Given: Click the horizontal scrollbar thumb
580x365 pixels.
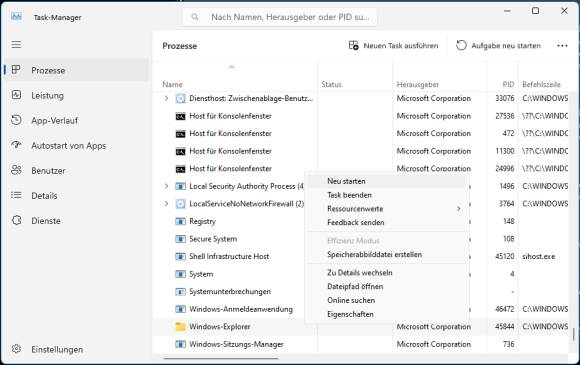Looking at the screenshot, I should 221,358.
